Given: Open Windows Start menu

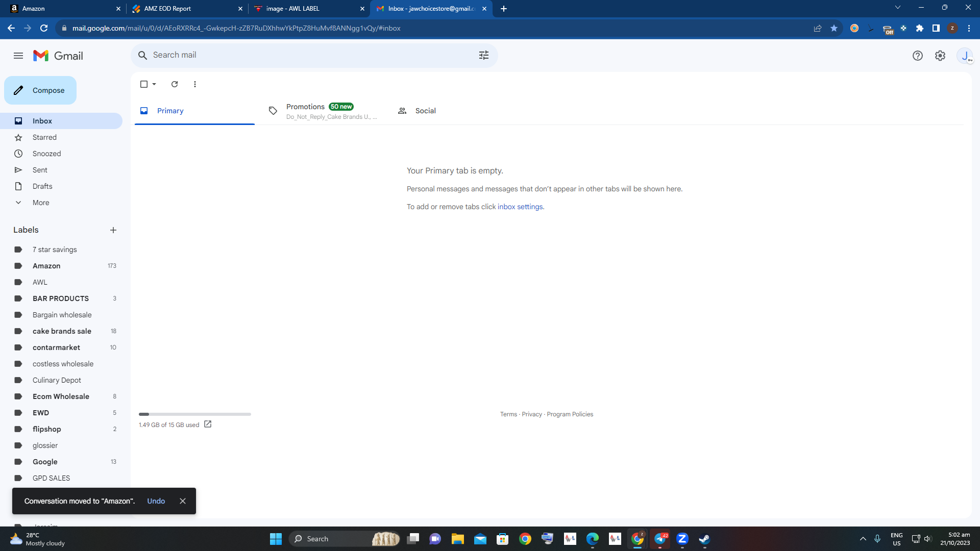Looking at the screenshot, I should tap(276, 539).
